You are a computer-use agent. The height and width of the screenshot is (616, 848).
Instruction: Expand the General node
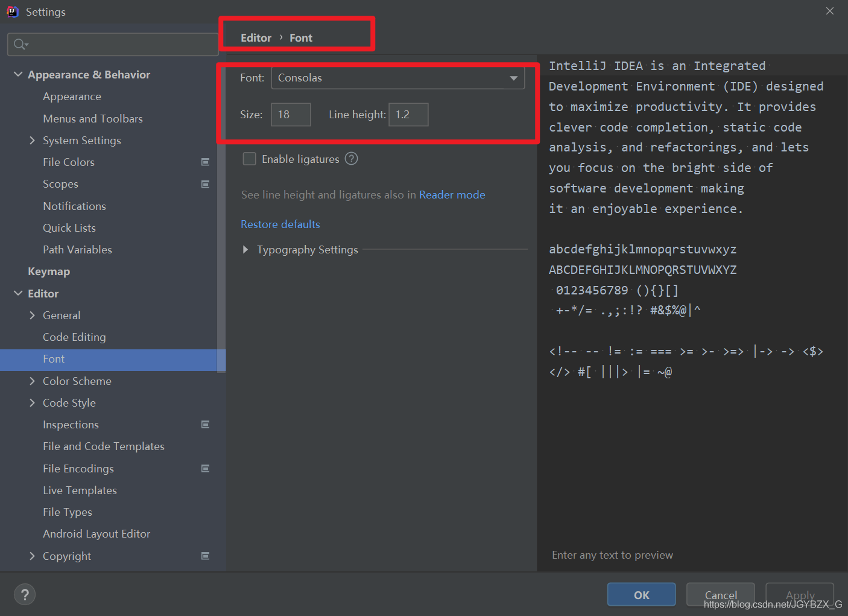(32, 315)
